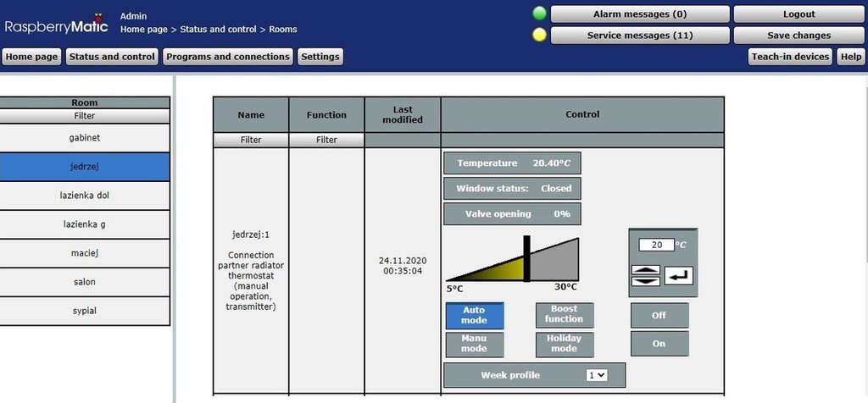Click the jedrzej:1 device name

[x=251, y=235]
